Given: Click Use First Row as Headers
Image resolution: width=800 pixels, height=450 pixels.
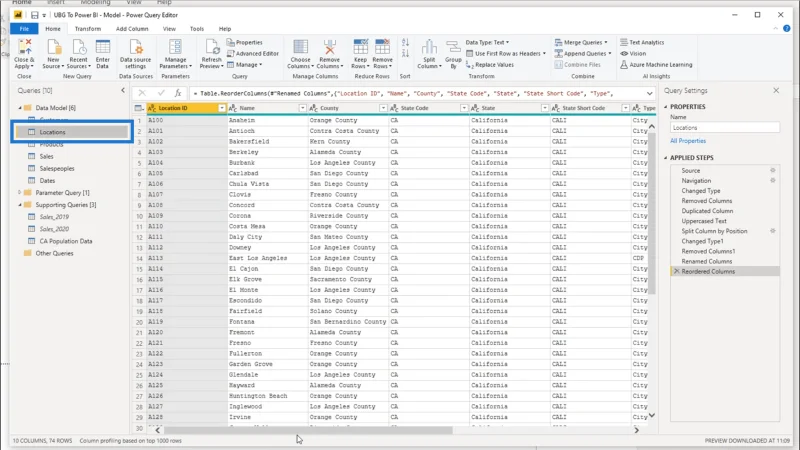Looking at the screenshot, I should click(506, 54).
